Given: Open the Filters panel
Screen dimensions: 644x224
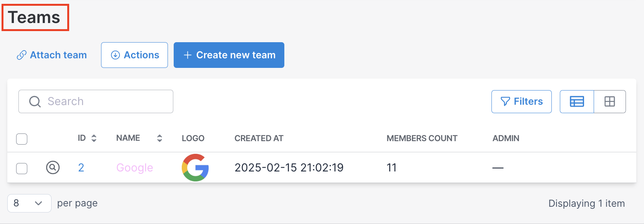Looking at the screenshot, I should tap(521, 102).
